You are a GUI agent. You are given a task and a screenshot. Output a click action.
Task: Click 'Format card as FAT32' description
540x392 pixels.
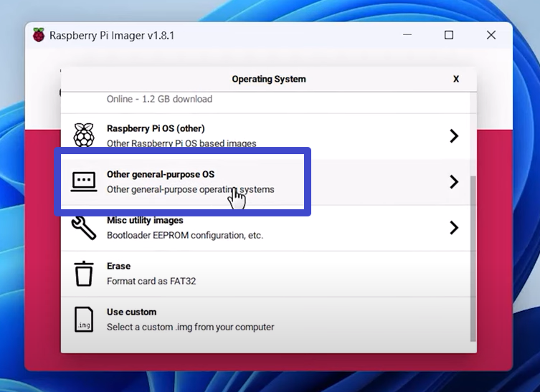click(x=151, y=281)
